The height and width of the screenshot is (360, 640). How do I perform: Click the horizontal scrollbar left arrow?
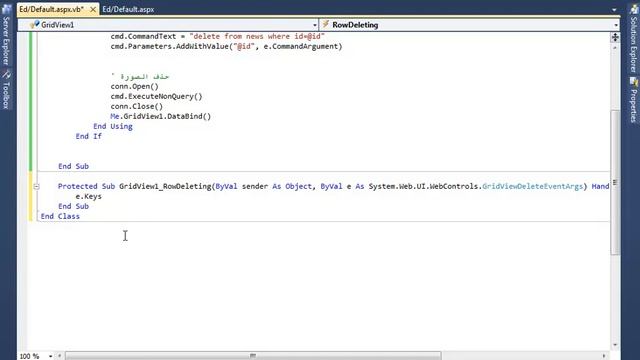60,356
